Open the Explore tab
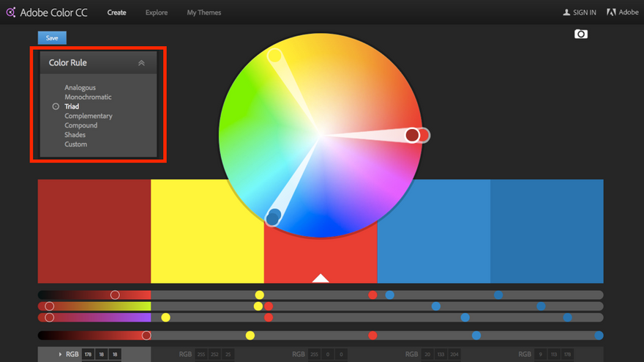The height and width of the screenshot is (362, 644). click(157, 12)
